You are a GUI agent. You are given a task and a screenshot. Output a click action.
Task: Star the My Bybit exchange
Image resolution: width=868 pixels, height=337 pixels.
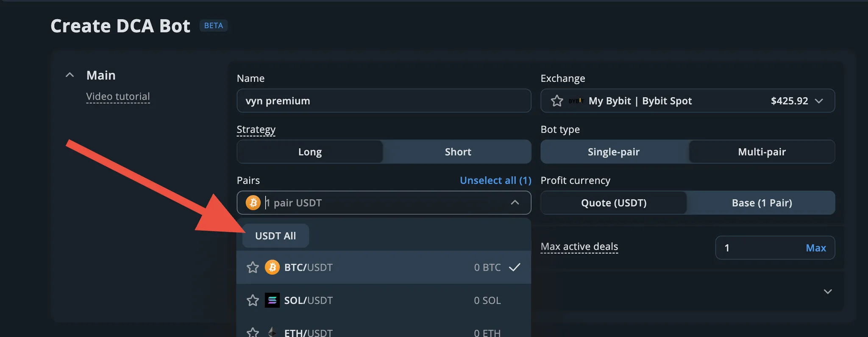click(556, 101)
